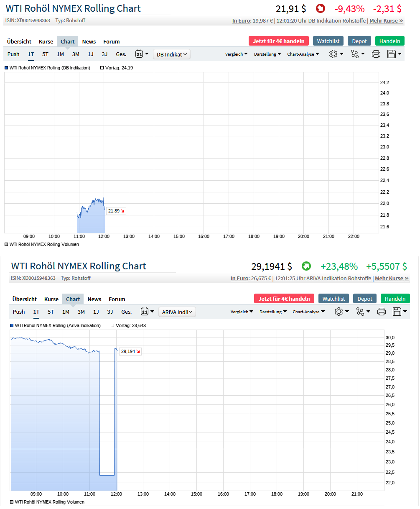Click the red trend arrow icon next to 21,91 $
420x509 pixels.
320,8
